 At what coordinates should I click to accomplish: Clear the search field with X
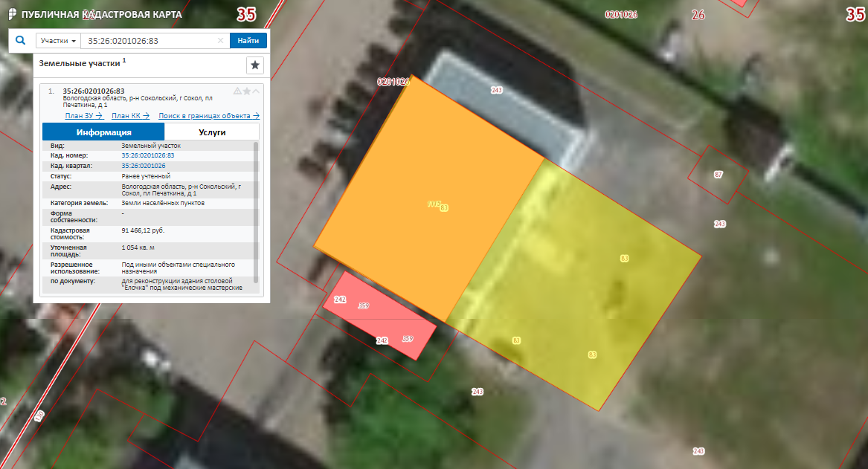click(220, 41)
